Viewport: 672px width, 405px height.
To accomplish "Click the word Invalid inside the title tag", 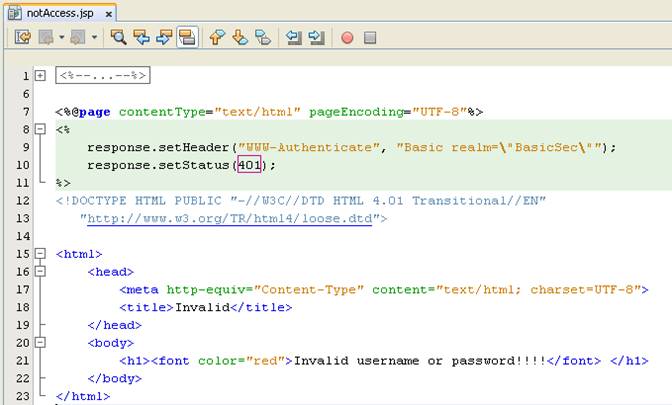I will point(202,307).
